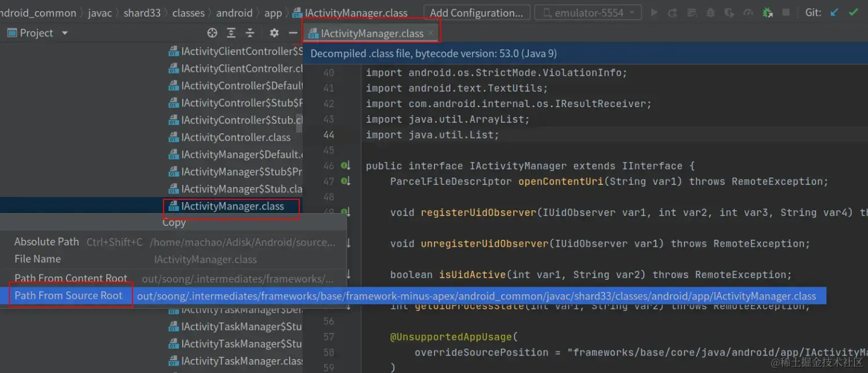Click the unregisterUidObserver method name
This screenshot has height=373, width=868.
point(485,243)
